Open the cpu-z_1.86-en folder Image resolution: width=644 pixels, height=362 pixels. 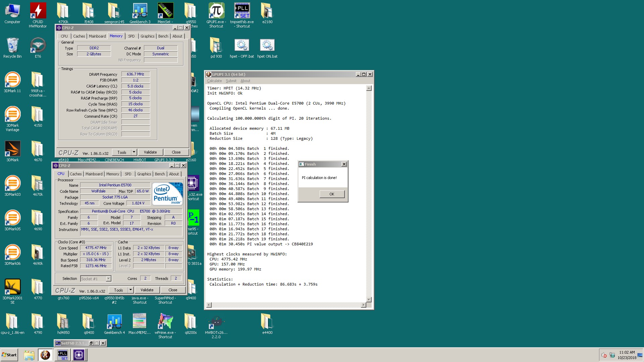(12, 324)
